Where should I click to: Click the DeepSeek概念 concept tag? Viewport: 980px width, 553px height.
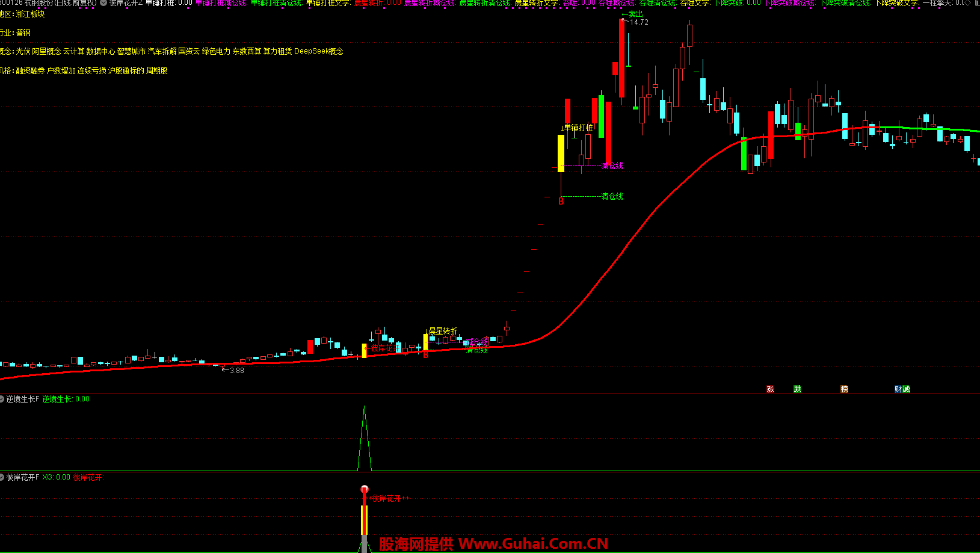[x=318, y=52]
